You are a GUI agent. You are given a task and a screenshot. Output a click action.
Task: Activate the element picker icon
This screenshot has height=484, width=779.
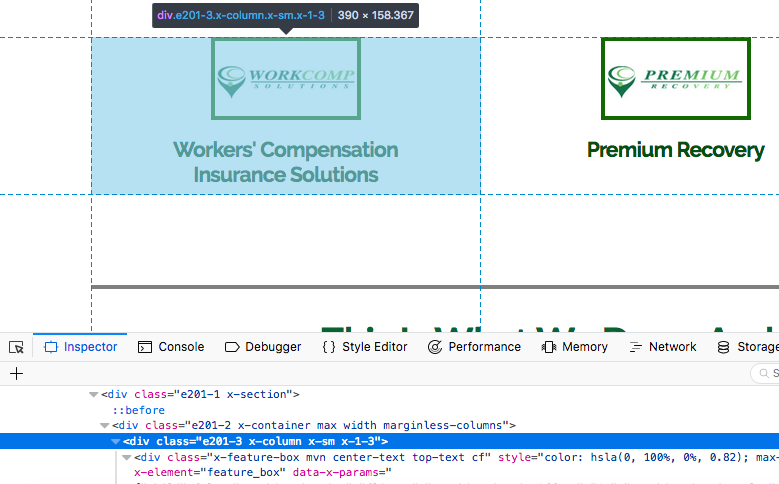pyautogui.click(x=16, y=347)
